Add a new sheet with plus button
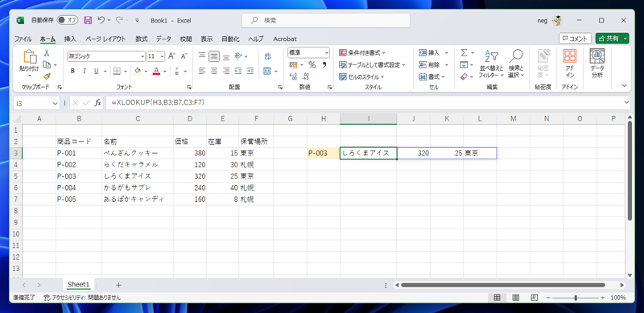 pos(118,285)
